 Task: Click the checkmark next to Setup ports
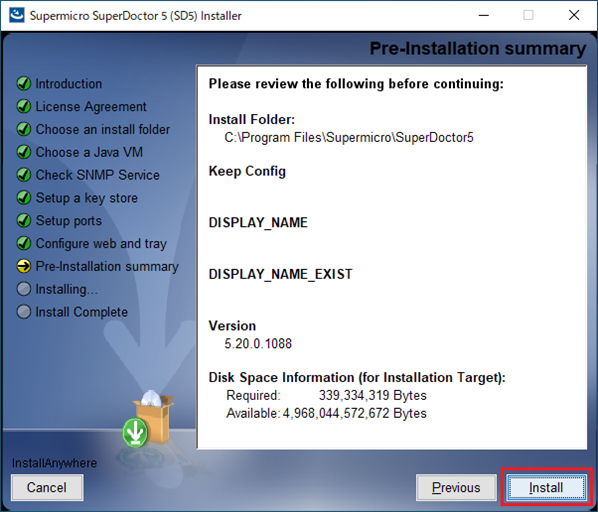tap(24, 221)
